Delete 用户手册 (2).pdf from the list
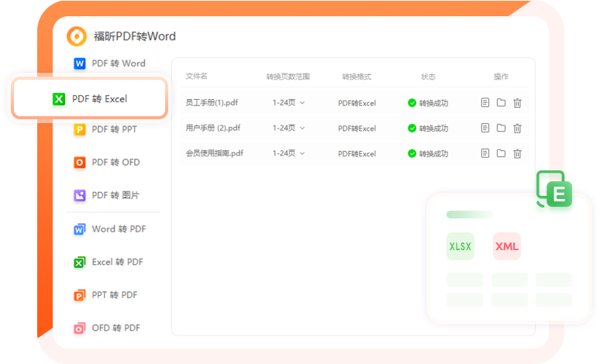This screenshot has height=364, width=600. pyautogui.click(x=518, y=128)
